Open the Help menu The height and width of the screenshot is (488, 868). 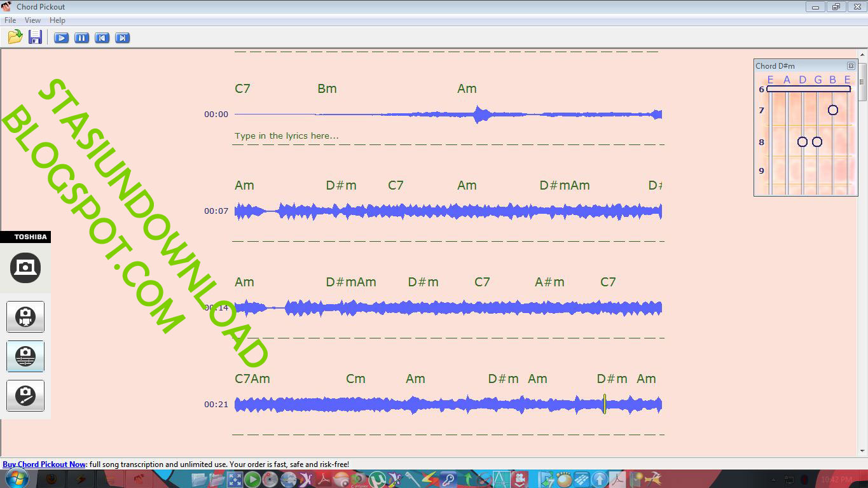(57, 20)
